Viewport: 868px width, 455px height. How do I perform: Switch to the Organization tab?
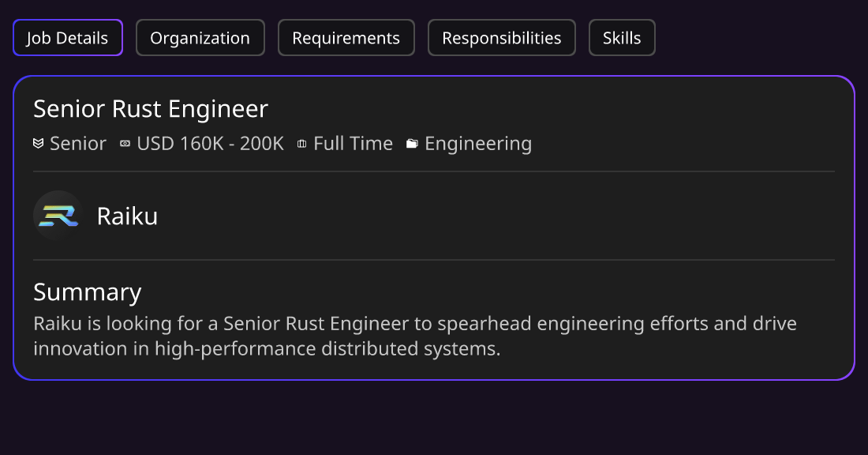coord(200,38)
